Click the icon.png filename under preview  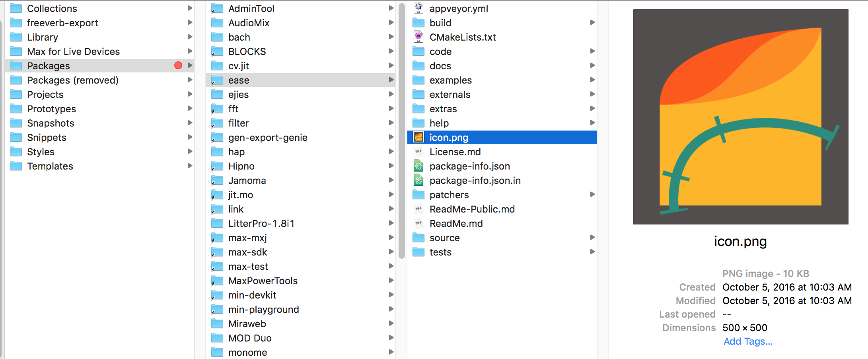point(740,241)
